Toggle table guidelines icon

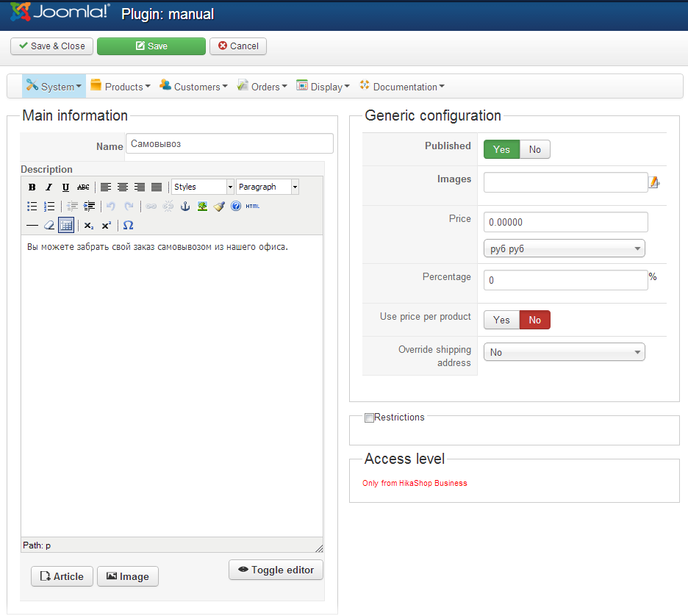click(66, 226)
